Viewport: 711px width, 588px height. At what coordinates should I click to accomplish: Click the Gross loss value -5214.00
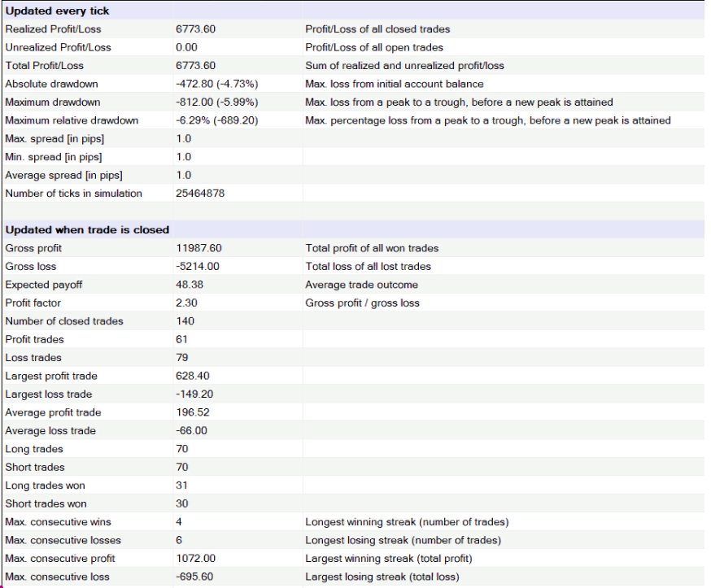point(197,267)
